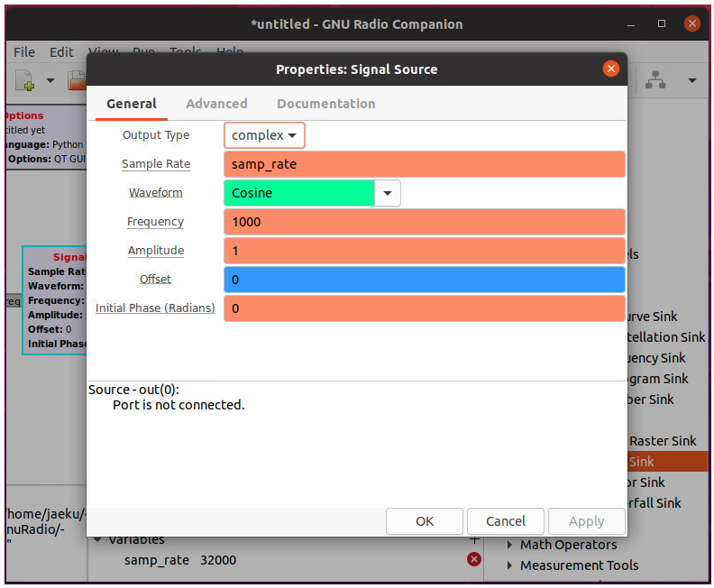Close the GNU Radio Companion window
This screenshot has height=588, width=714.
coord(692,23)
